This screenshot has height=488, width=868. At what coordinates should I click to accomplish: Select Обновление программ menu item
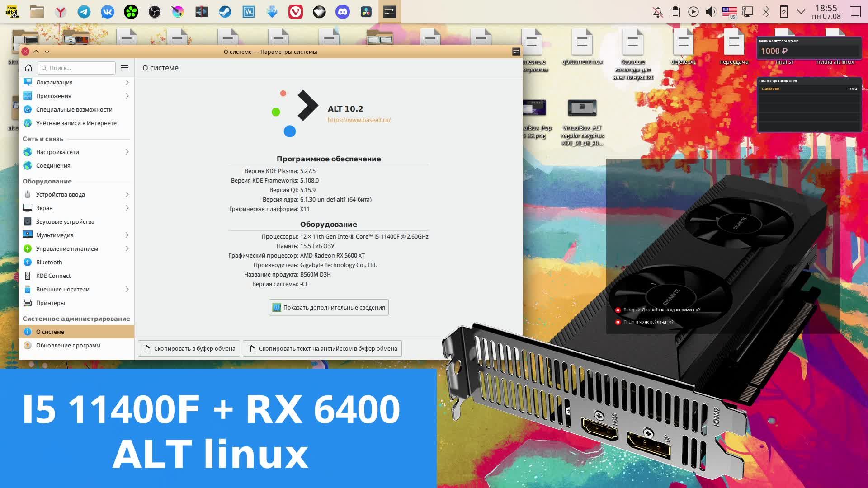pos(67,345)
